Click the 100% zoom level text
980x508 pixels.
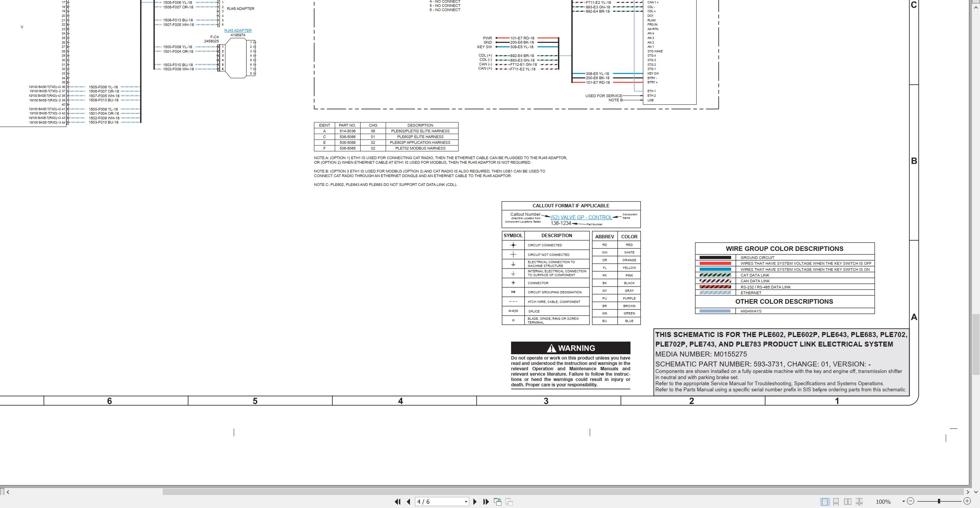(x=883, y=501)
